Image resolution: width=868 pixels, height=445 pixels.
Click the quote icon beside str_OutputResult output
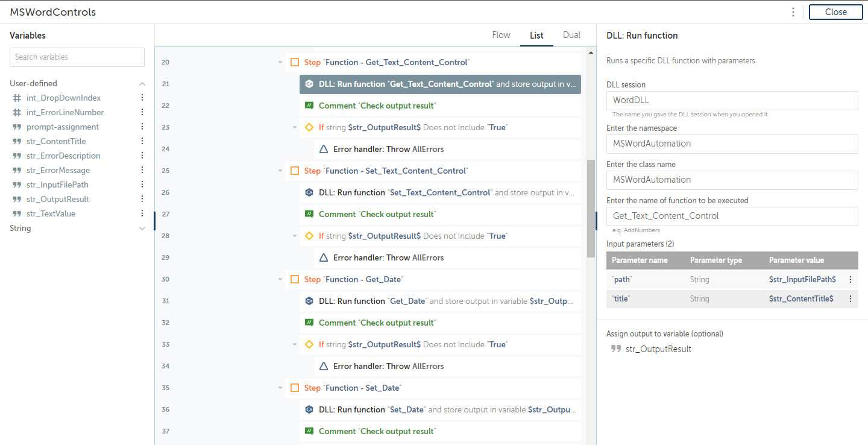[616, 349]
